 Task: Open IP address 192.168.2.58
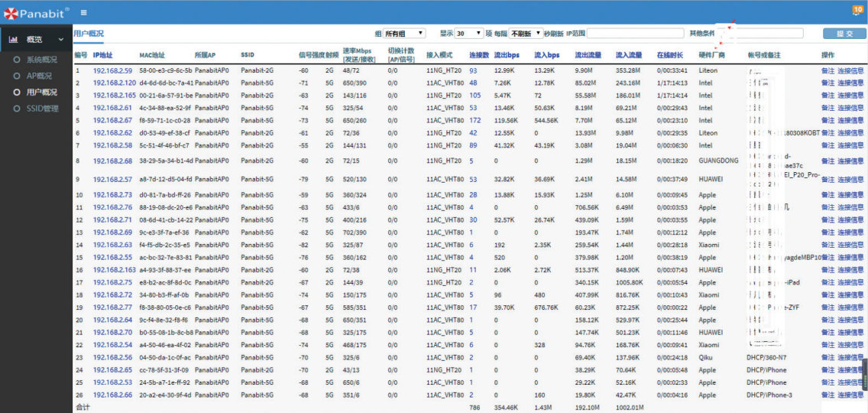(x=113, y=145)
